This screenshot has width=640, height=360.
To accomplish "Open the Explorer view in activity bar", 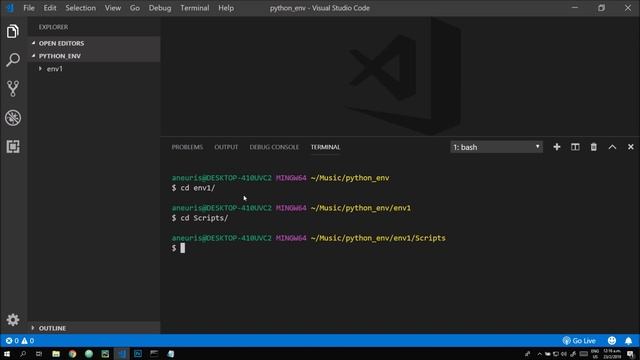I will [x=13, y=31].
